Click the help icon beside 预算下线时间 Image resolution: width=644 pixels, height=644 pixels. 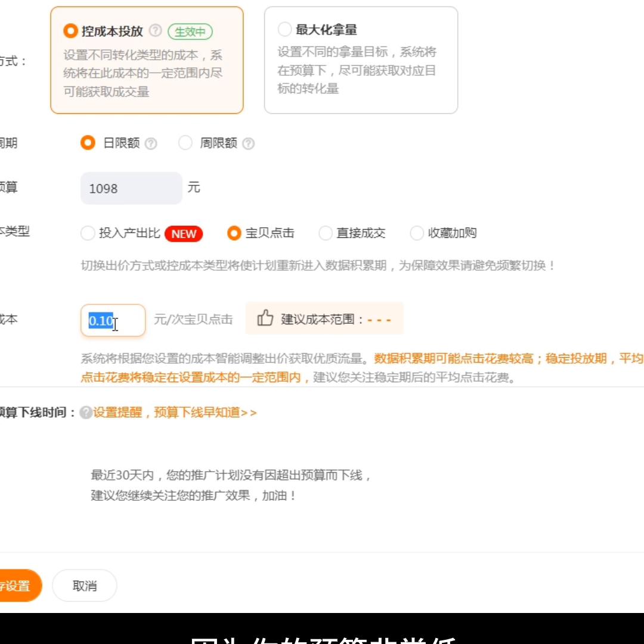[85, 412]
